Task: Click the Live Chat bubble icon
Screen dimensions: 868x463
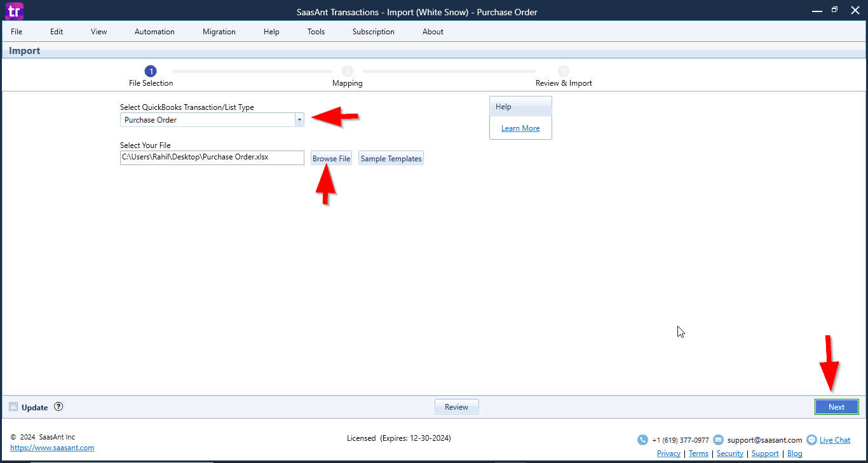Action: [811, 440]
